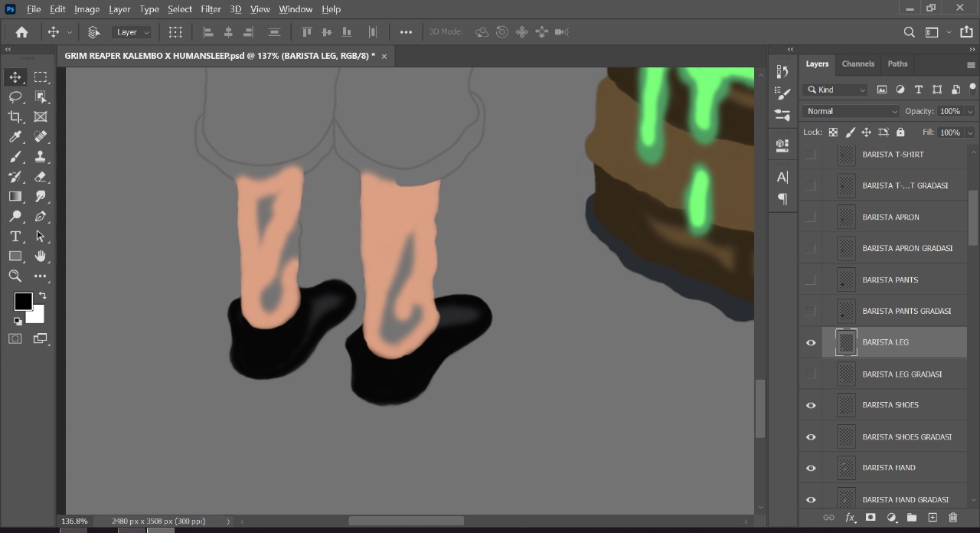Select the Brush tool
The height and width of the screenshot is (533, 980).
(15, 157)
